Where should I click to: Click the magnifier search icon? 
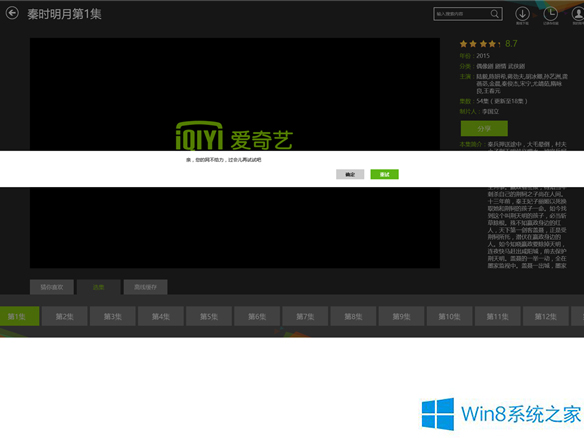point(495,14)
